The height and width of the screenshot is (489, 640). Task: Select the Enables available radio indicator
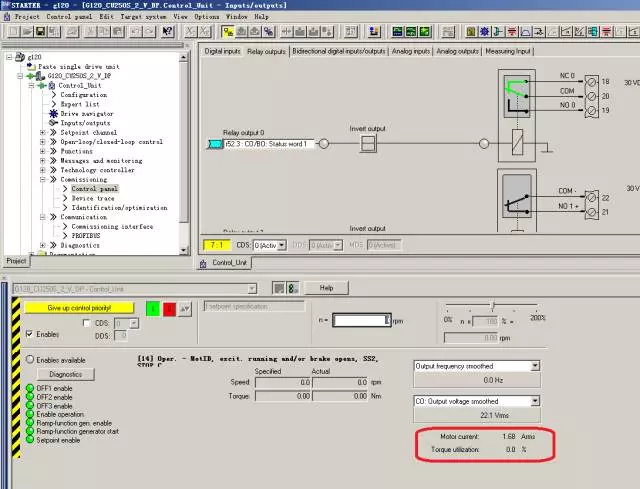29,359
